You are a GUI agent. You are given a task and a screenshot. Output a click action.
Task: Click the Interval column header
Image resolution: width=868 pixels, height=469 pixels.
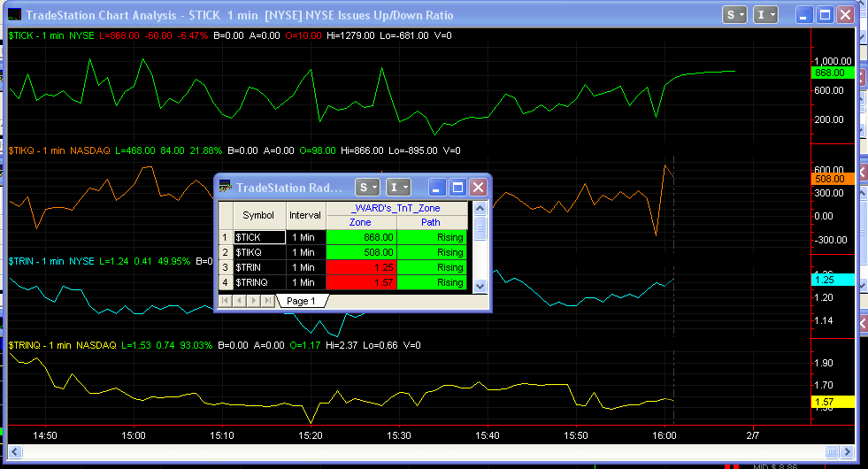coord(305,215)
